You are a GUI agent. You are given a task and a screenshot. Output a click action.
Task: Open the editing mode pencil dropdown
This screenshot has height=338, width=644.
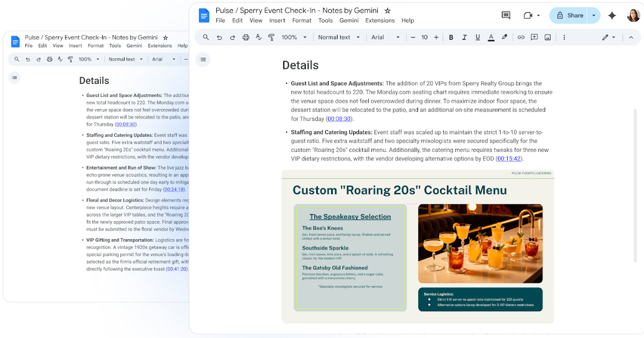tap(609, 38)
